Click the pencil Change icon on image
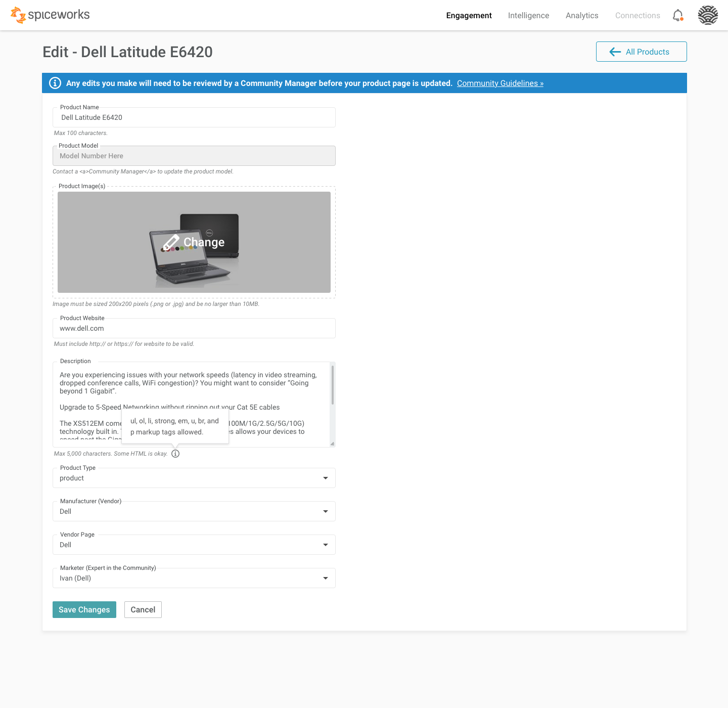Viewport: 728px width, 708px height. point(171,242)
